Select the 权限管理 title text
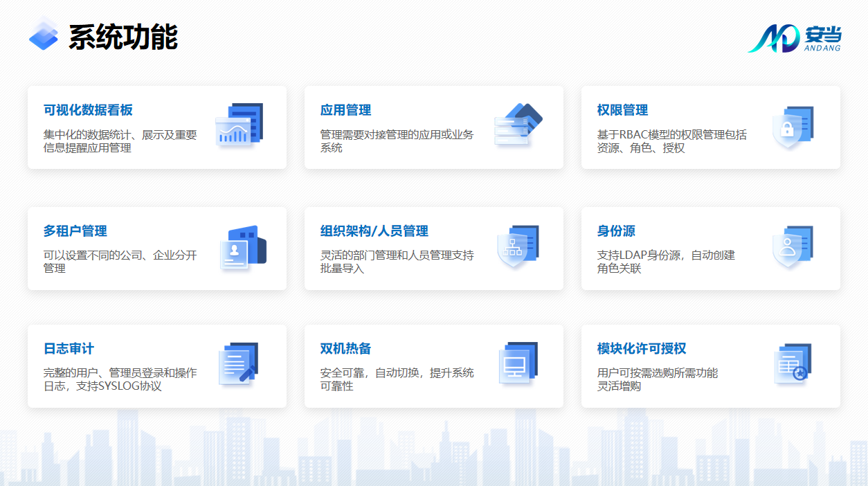 [x=622, y=110]
